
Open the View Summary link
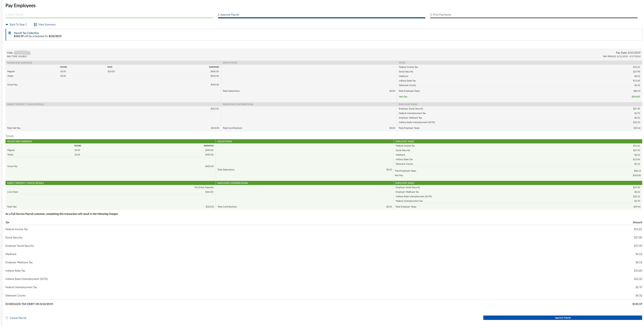[x=47, y=24]
